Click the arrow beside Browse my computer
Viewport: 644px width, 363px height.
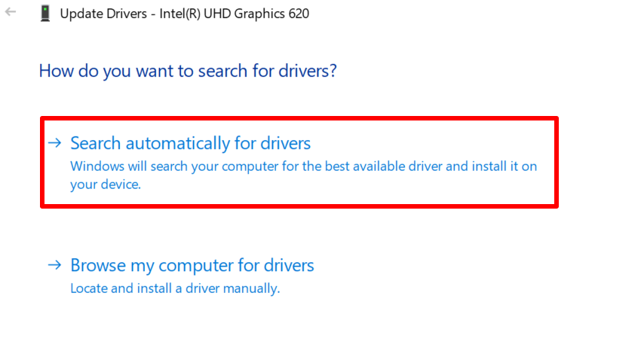coord(54,265)
